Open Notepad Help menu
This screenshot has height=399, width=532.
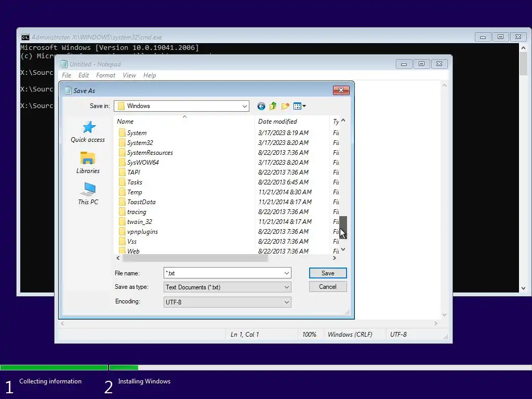pos(150,75)
